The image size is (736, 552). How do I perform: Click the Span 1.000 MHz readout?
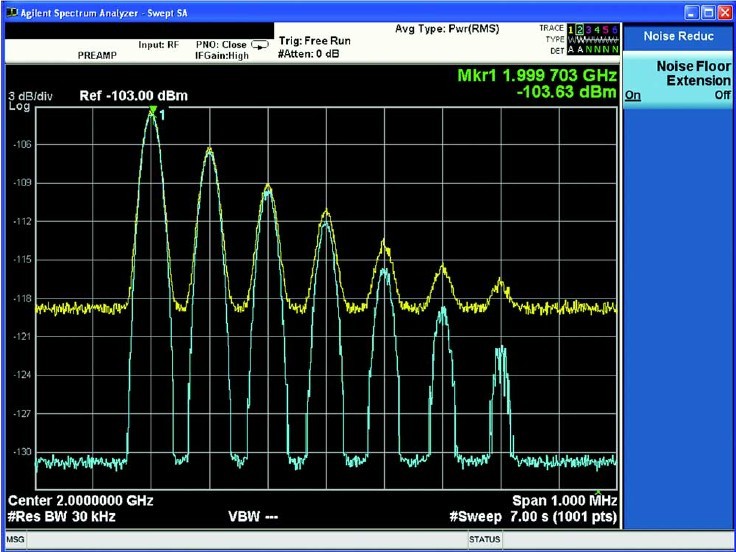(564, 500)
